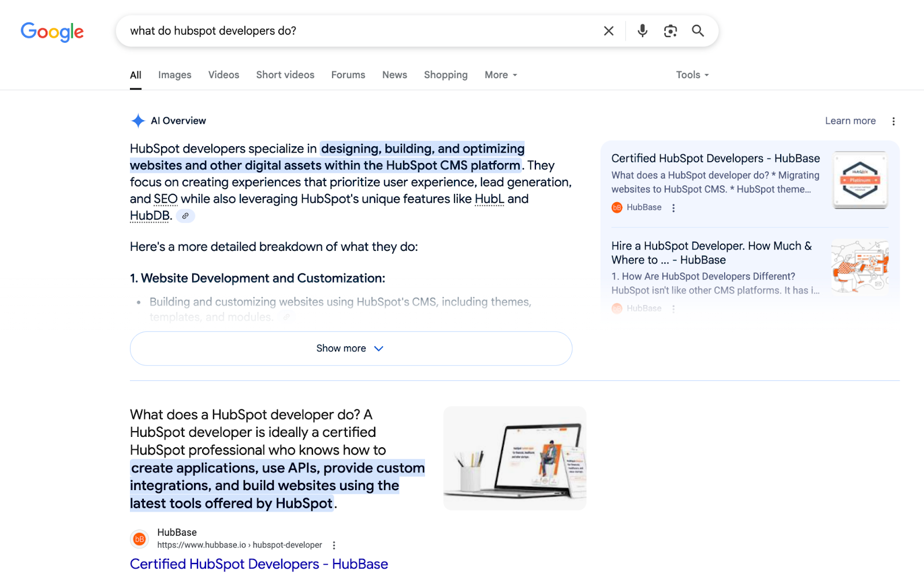Click the SEO underlined term
924x575 pixels.
tap(166, 199)
